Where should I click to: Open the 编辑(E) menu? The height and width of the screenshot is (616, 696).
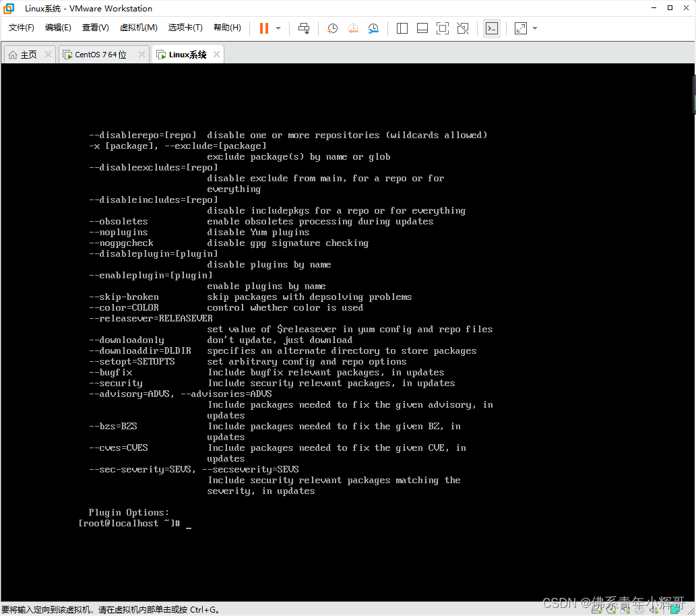pyautogui.click(x=58, y=28)
